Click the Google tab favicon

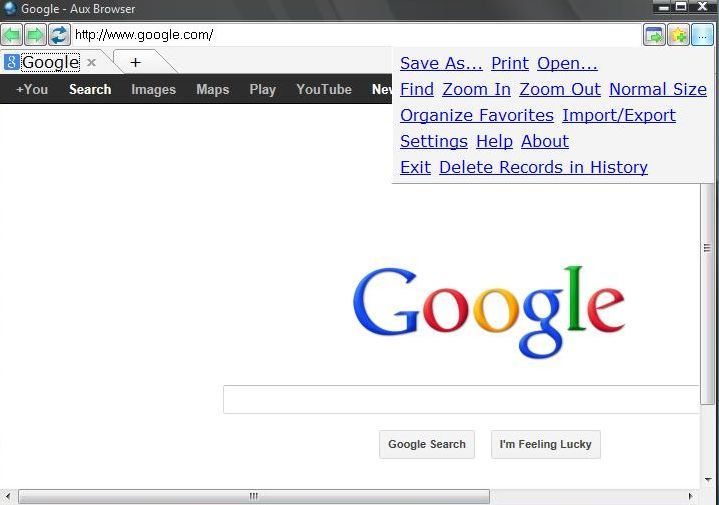coord(11,62)
